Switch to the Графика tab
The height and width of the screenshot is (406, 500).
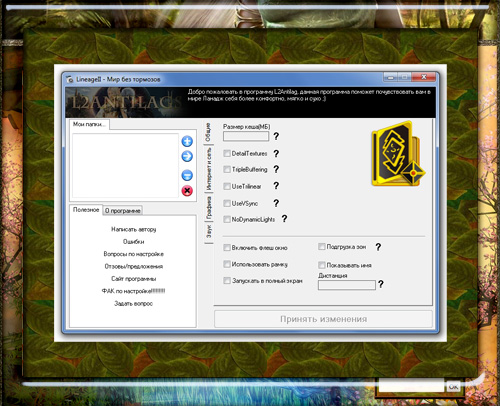(209, 207)
